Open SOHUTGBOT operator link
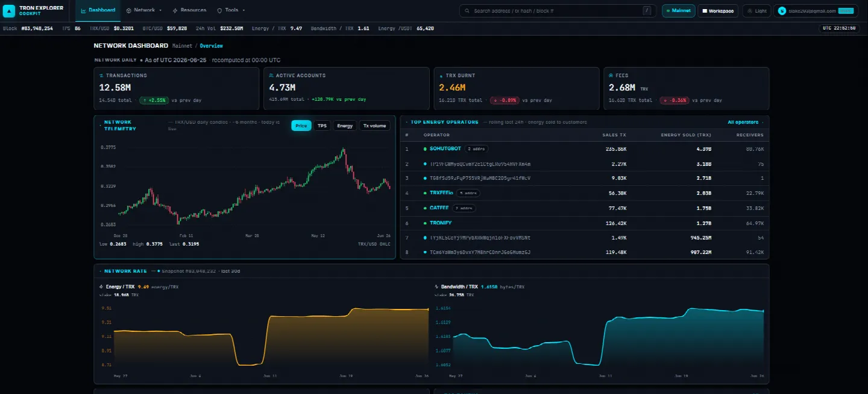This screenshot has height=394, width=868. [x=445, y=148]
